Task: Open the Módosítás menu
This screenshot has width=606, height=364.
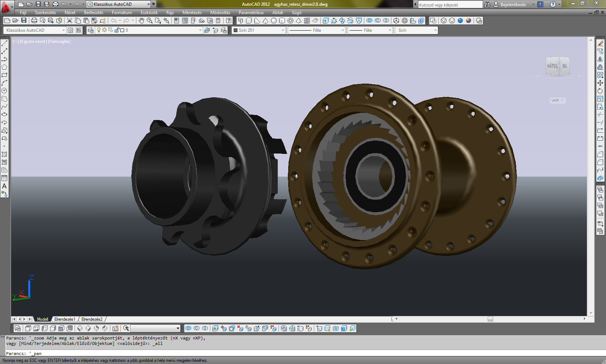Action: coord(220,13)
